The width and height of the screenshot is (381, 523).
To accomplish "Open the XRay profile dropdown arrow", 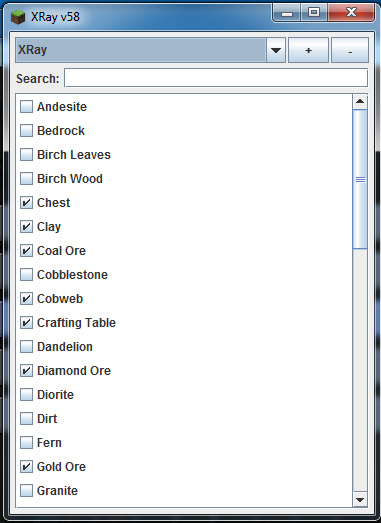I will 276,50.
